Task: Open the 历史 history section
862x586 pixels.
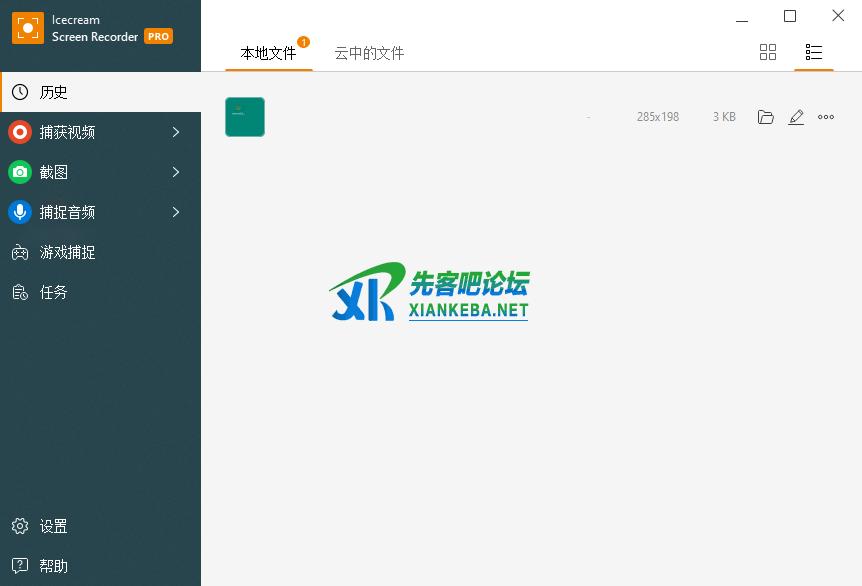Action: (54, 92)
